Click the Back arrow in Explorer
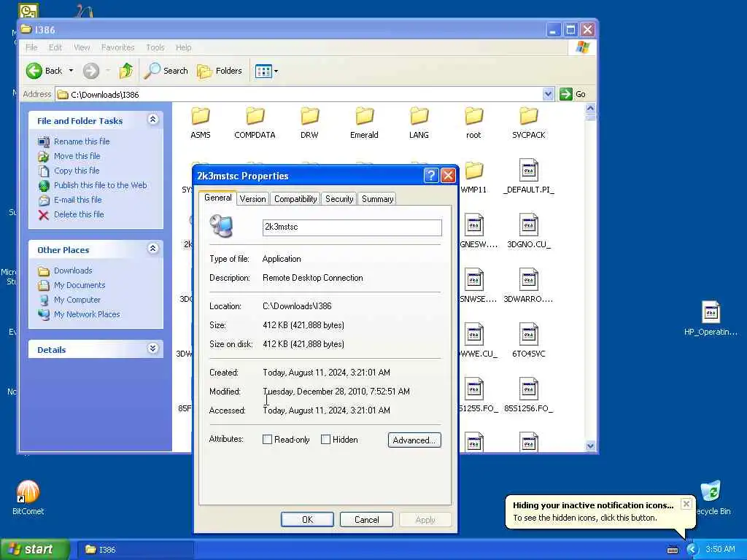 pos(34,71)
